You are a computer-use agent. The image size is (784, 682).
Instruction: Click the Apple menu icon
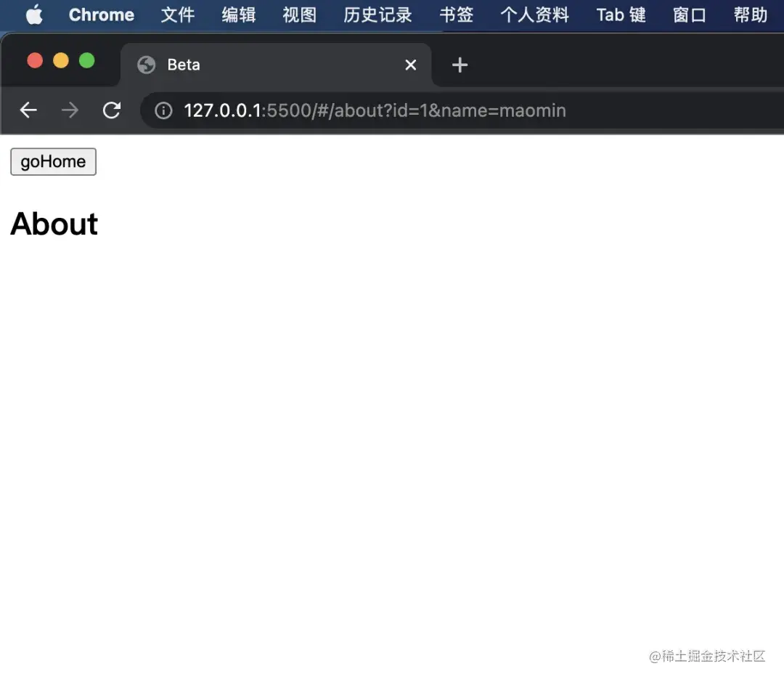[x=33, y=15]
